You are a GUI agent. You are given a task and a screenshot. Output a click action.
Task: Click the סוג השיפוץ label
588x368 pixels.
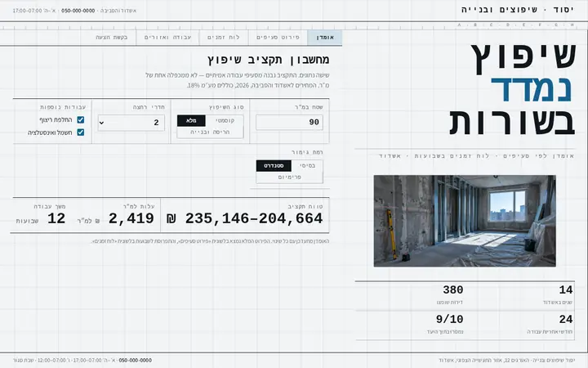click(x=226, y=107)
